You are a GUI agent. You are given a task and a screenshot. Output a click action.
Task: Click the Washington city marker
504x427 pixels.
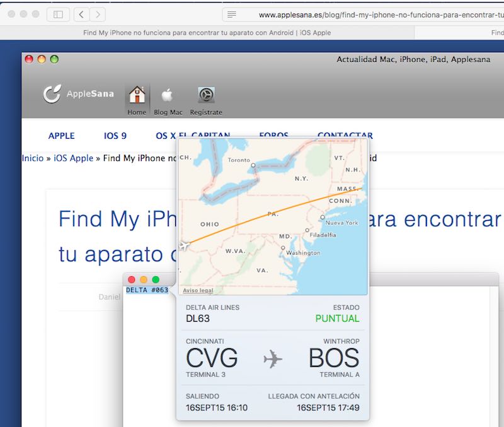click(x=283, y=248)
